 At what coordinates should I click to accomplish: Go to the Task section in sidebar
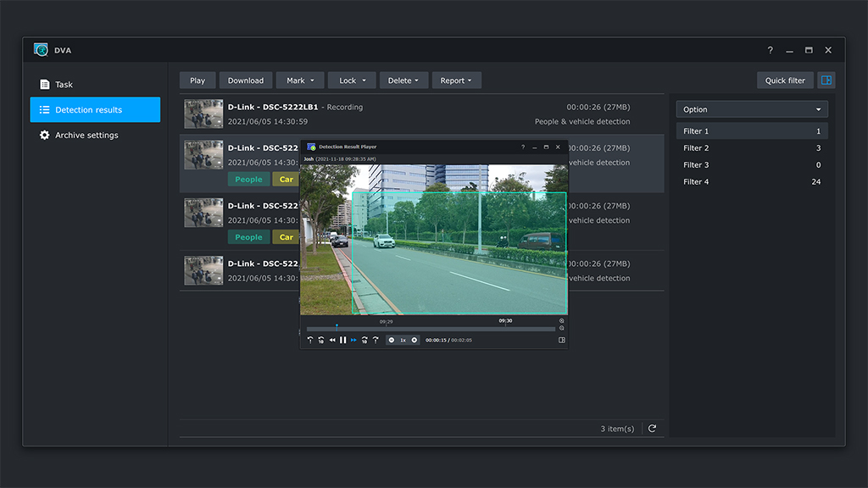point(64,85)
